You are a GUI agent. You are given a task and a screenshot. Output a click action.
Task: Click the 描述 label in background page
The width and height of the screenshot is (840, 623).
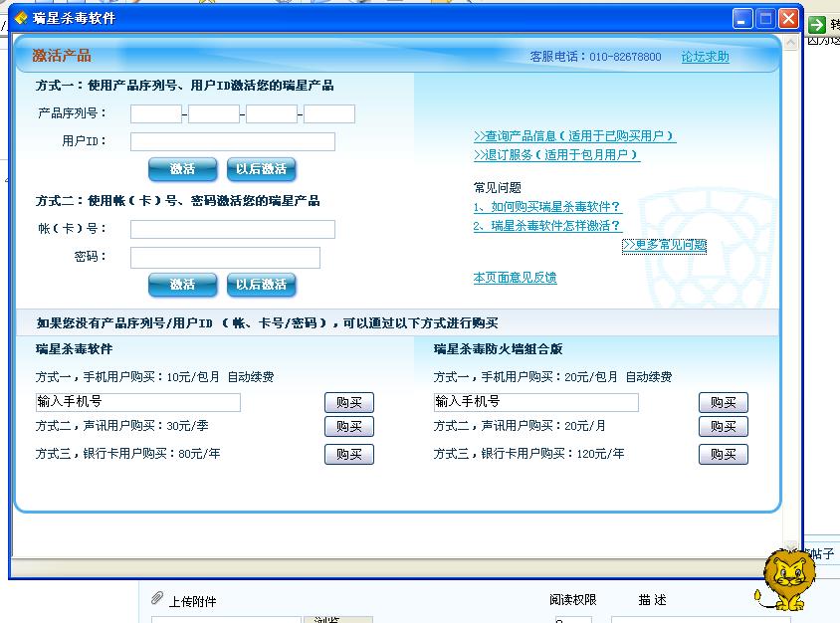pos(653,600)
